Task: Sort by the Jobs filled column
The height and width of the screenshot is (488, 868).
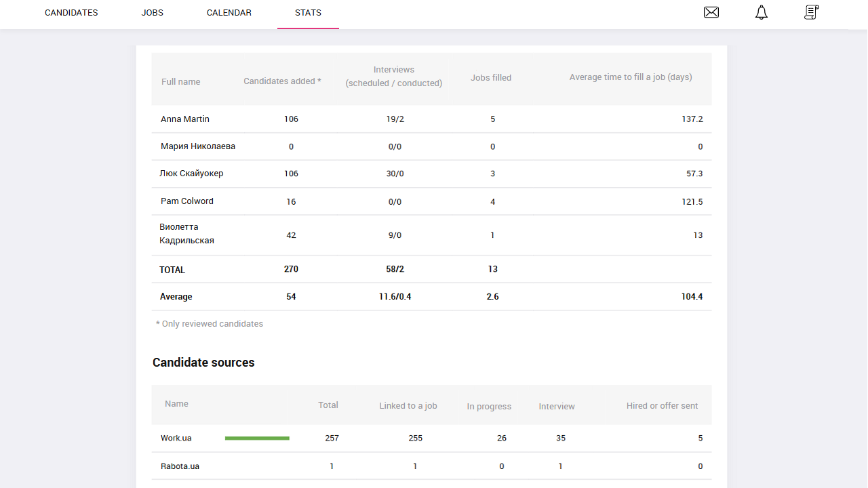Action: (x=490, y=77)
